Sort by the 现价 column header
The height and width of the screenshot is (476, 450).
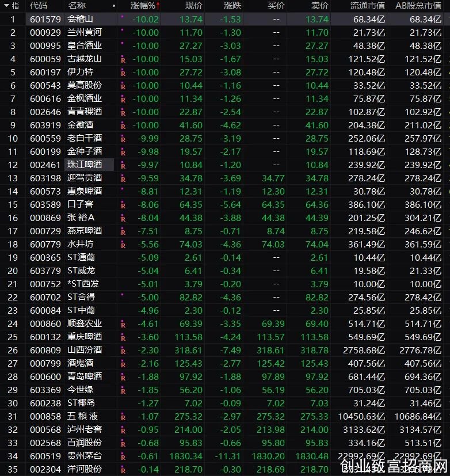tap(193, 5)
